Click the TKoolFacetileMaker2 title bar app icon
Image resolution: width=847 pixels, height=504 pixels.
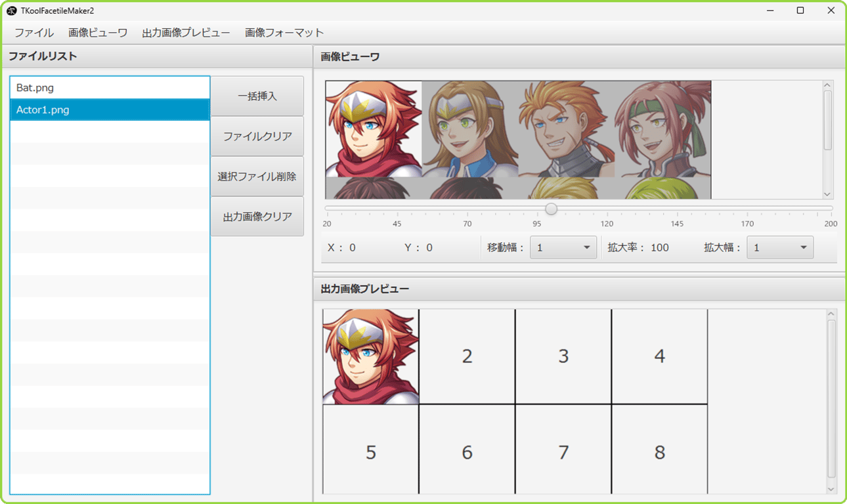[x=12, y=10]
